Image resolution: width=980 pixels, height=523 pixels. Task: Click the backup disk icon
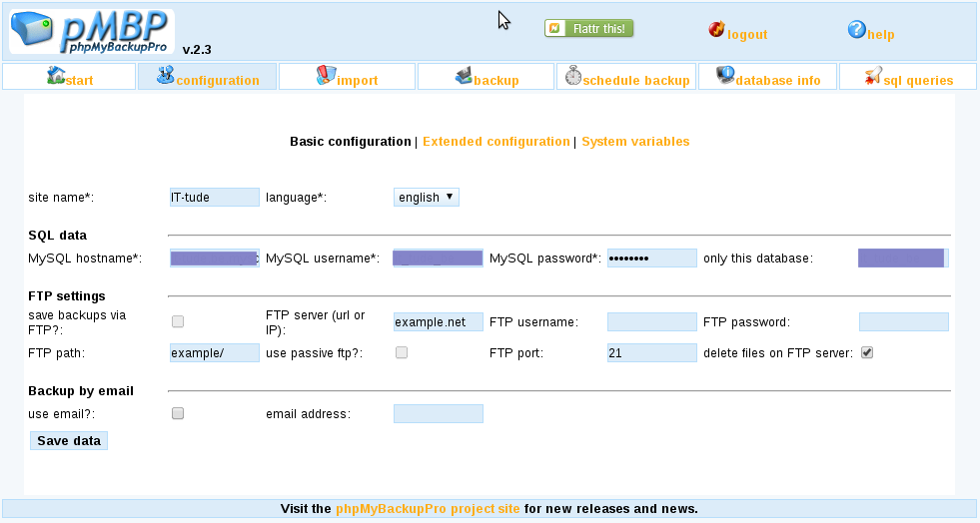(464, 76)
